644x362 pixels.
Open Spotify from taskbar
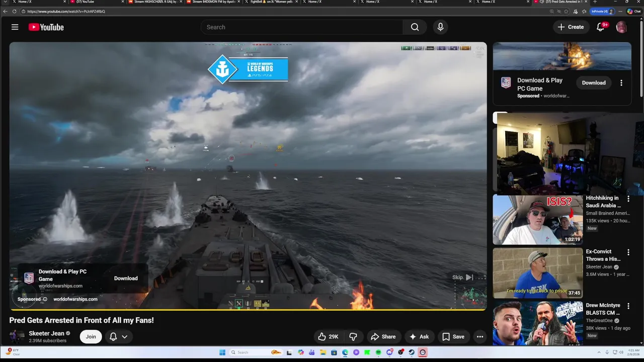click(378, 352)
